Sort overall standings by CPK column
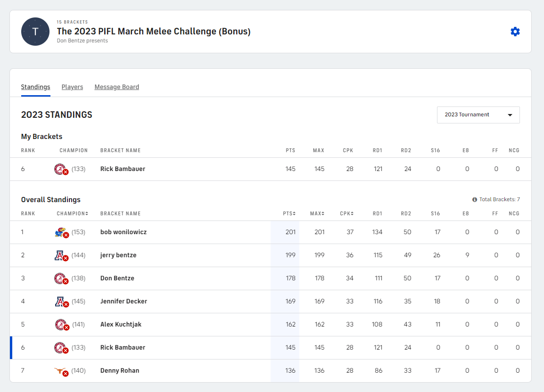Screen dimensions: 544x392 (x=346, y=213)
